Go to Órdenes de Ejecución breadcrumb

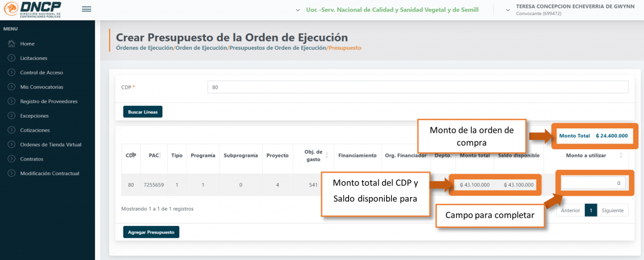[145, 48]
